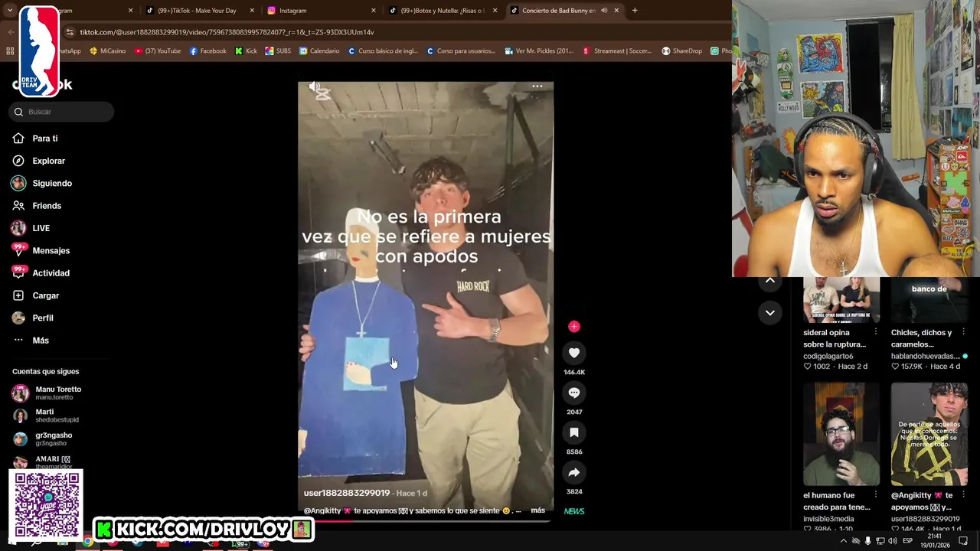Open comments on the video (2047)
Image resolution: width=980 pixels, height=551 pixels.
point(574,393)
